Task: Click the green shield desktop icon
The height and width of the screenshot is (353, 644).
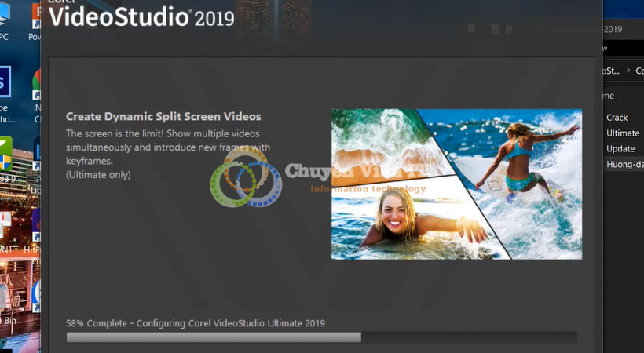Action: (x=5, y=153)
